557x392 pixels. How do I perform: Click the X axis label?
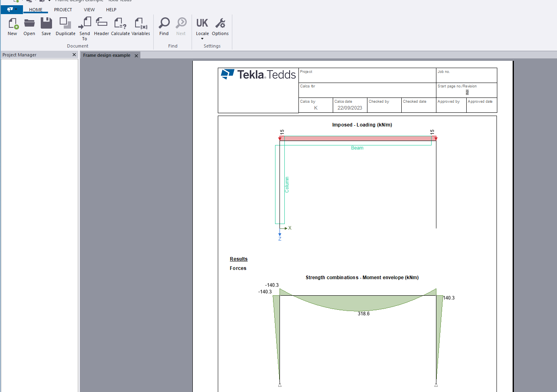click(x=290, y=228)
